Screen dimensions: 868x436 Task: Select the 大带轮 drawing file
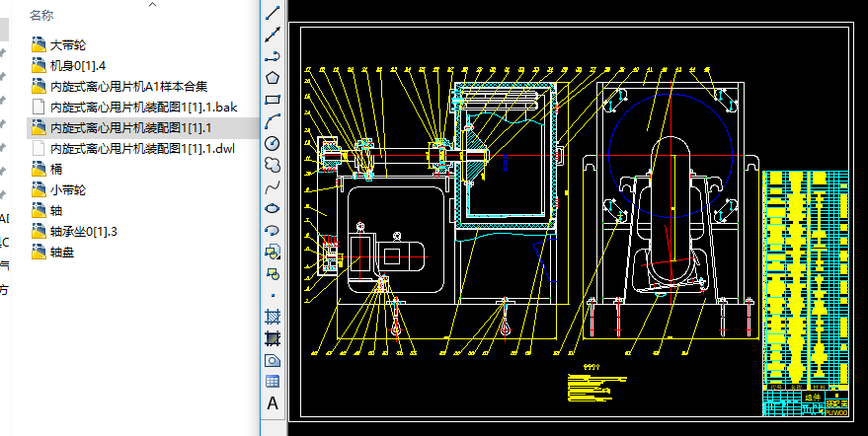pyautogui.click(x=67, y=44)
